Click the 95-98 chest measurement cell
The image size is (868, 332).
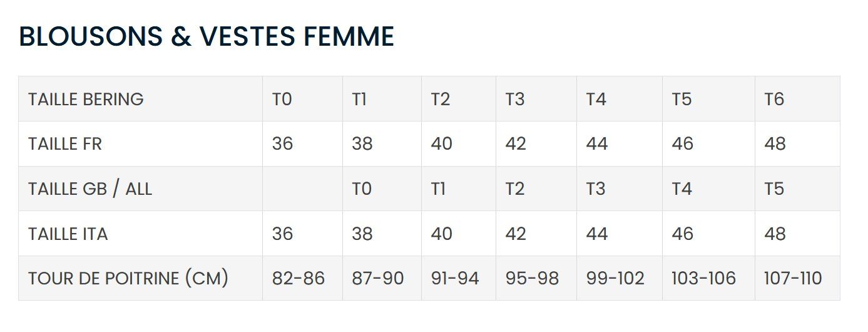532,278
